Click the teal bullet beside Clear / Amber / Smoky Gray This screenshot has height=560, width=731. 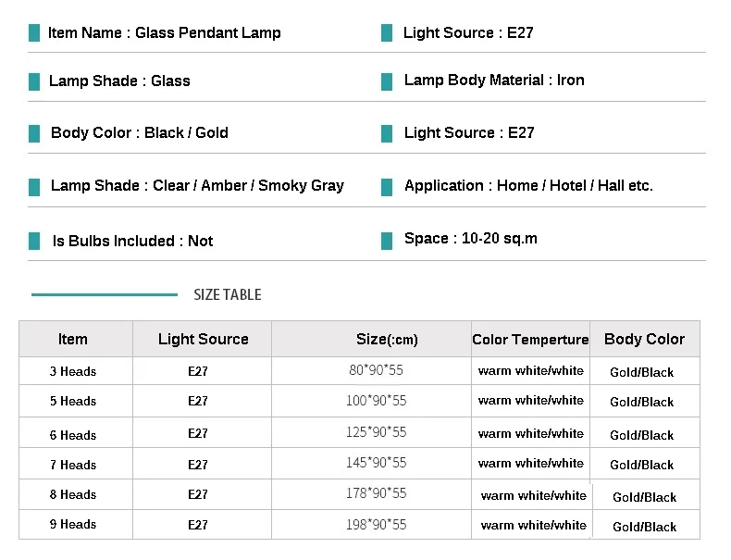click(34, 188)
